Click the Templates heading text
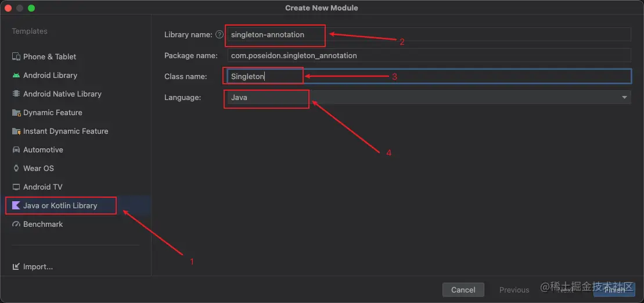644x303 pixels. 30,31
